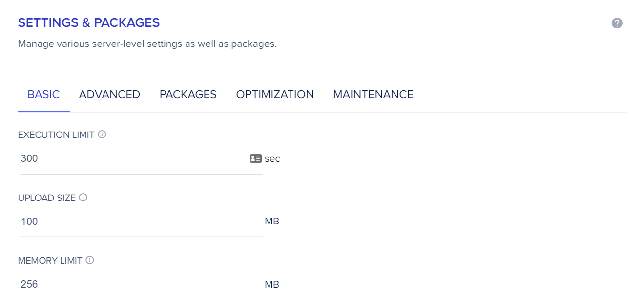The image size is (644, 289).
Task: Click the Settings & Packages heading
Action: [89, 22]
